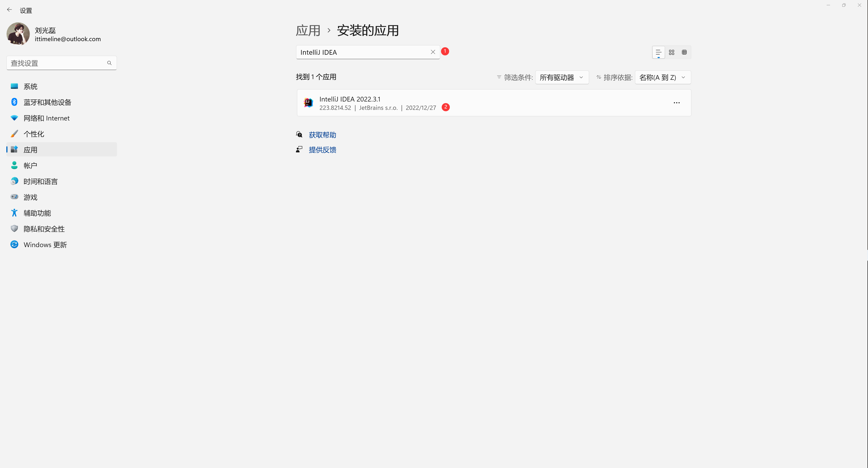Select the IntelliJ IDEA 2022.3.1 entry
Image resolution: width=868 pixels, height=468 pixels.
494,103
